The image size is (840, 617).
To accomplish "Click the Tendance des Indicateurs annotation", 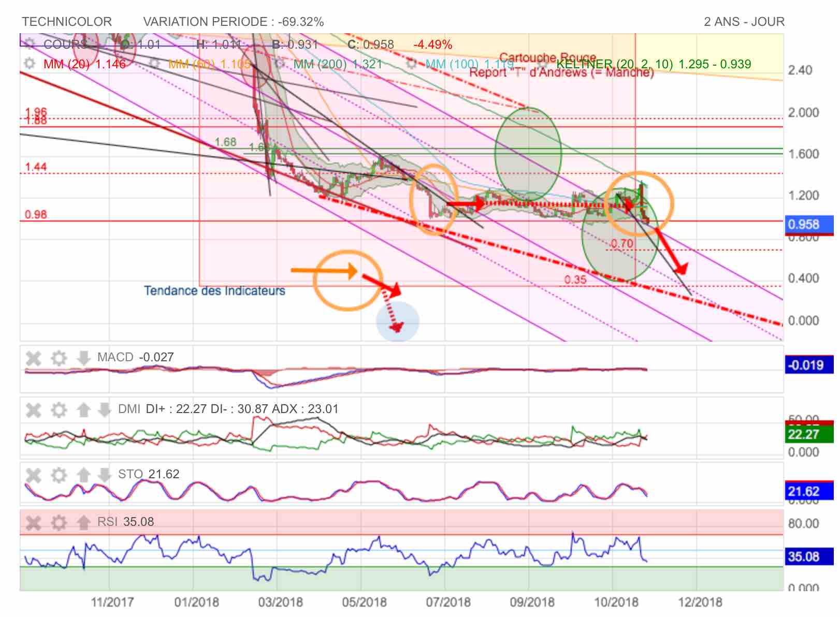I will pyautogui.click(x=214, y=291).
